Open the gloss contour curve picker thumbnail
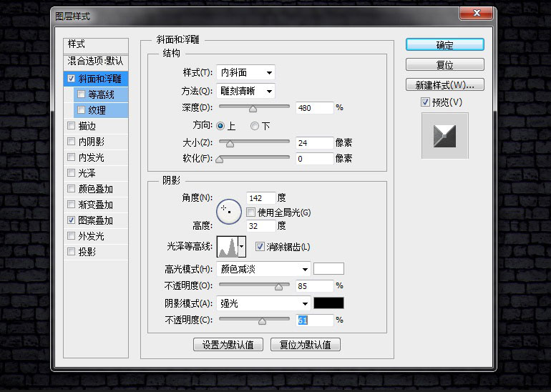 228,247
